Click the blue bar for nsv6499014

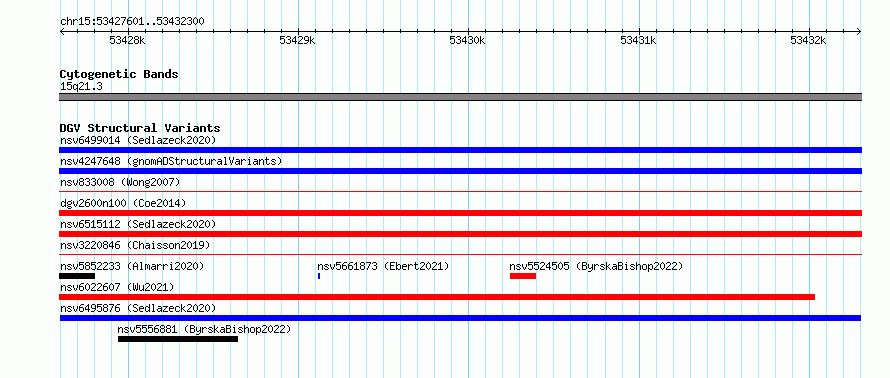pos(460,150)
